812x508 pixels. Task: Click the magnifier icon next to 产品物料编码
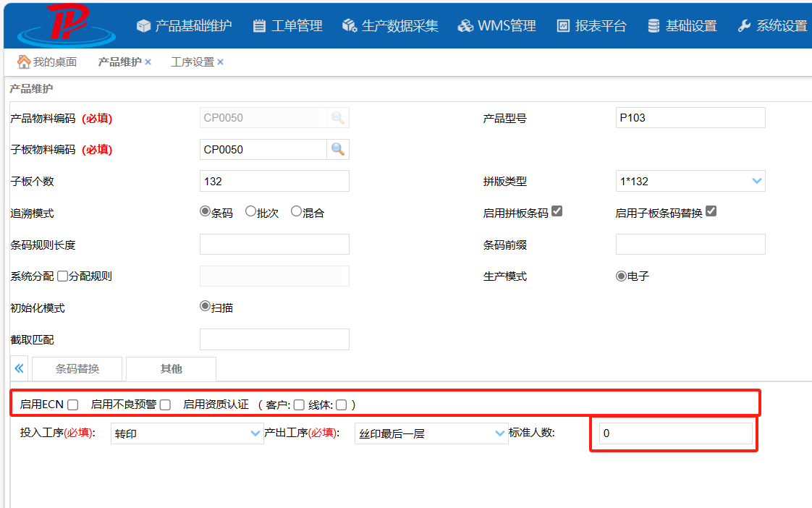tap(337, 118)
